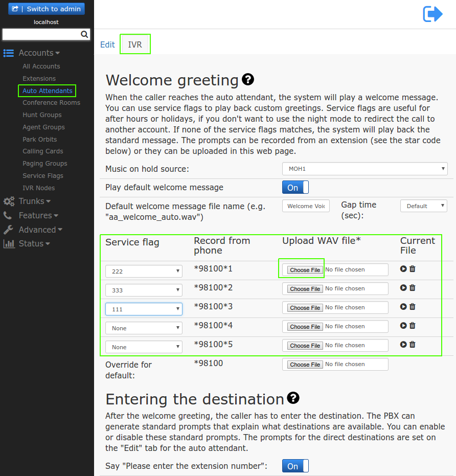Screen dimensions: 456x476
Task: Open Music on hold source dropdown
Action: coord(364,169)
